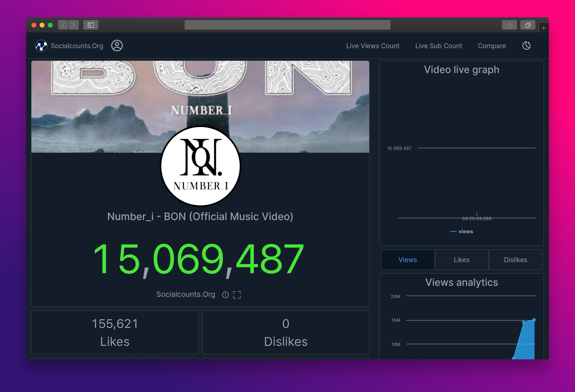Click the 0 Dislikes card
This screenshot has height=392, width=575.
click(x=286, y=332)
